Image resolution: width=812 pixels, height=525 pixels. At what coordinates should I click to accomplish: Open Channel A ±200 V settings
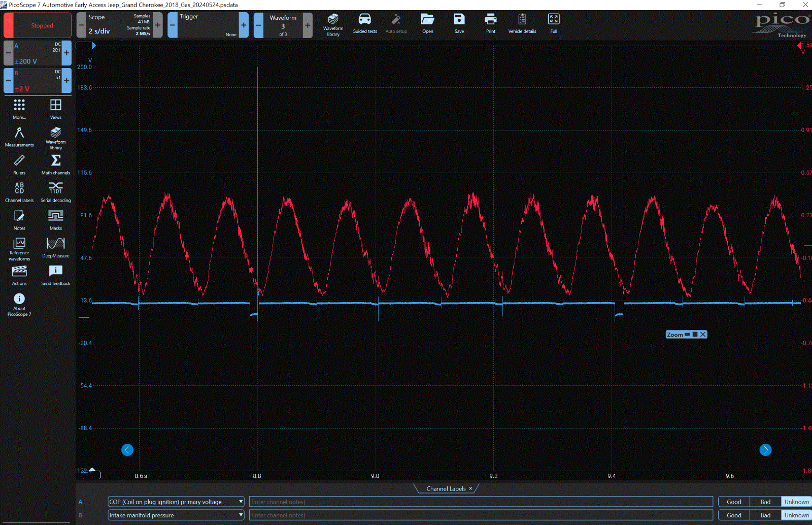coord(38,53)
